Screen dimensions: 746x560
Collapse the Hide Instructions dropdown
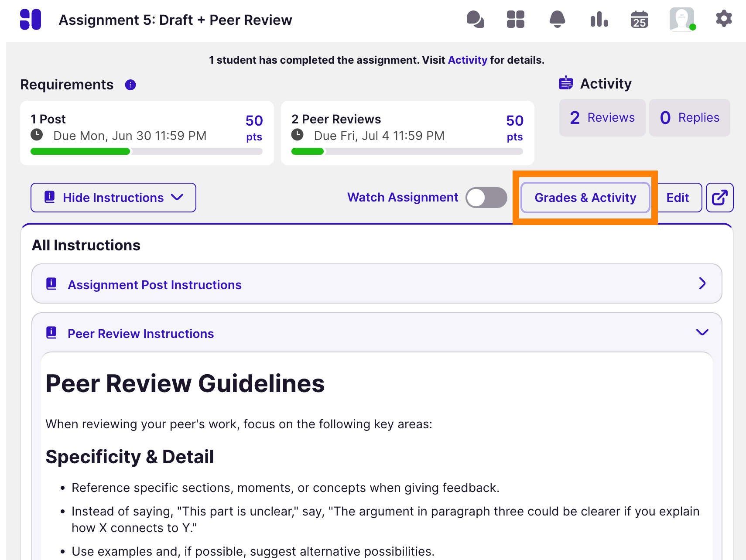[113, 197]
